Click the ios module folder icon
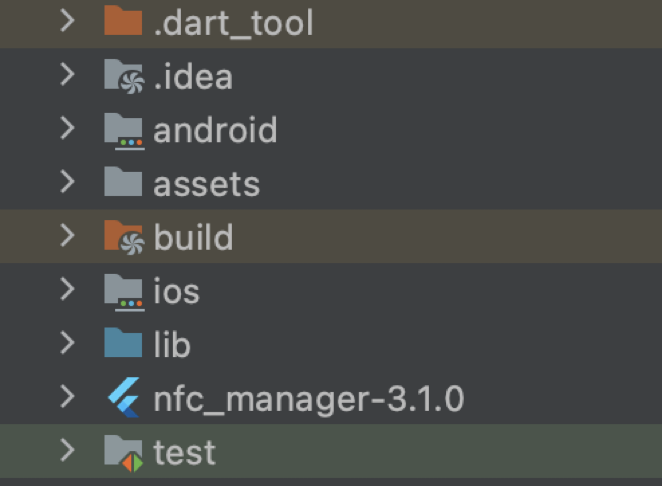 pyautogui.click(x=123, y=292)
